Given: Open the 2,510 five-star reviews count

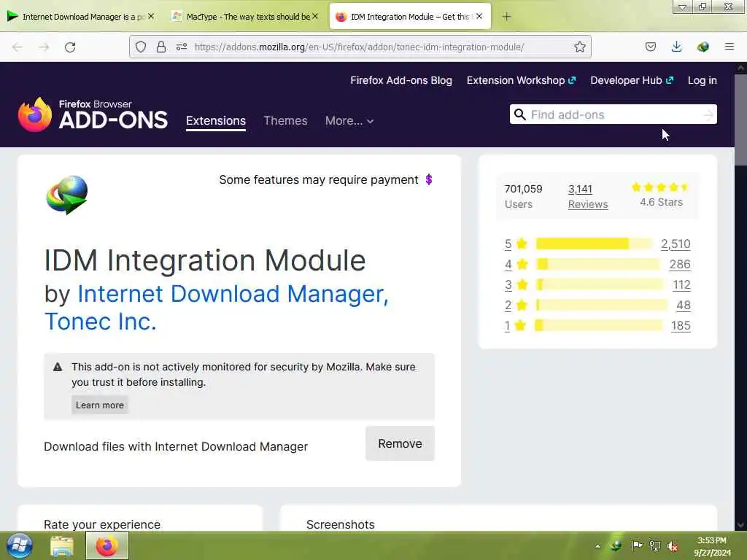Looking at the screenshot, I should pos(675,244).
